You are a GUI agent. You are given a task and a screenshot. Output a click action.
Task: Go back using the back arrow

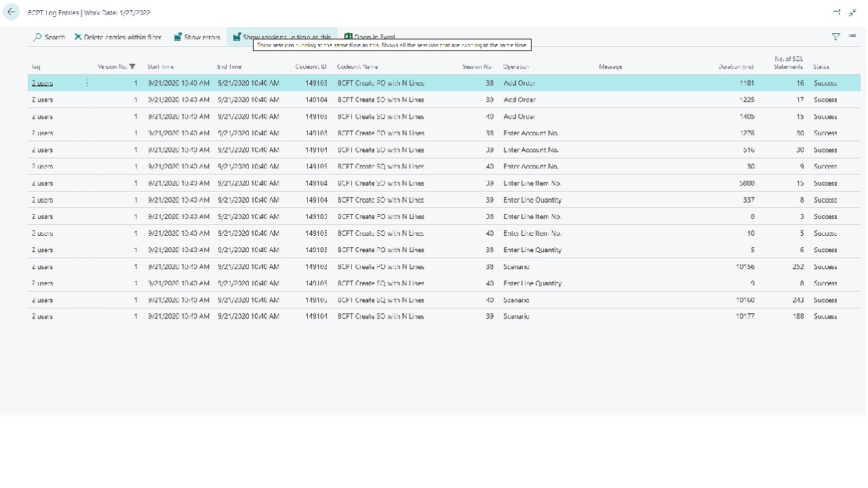tap(12, 12)
